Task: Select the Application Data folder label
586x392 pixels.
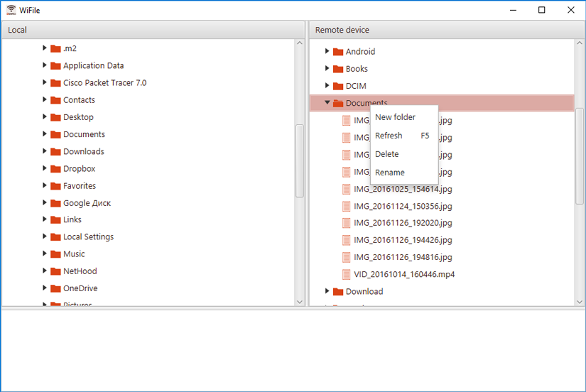Action: [x=94, y=66]
